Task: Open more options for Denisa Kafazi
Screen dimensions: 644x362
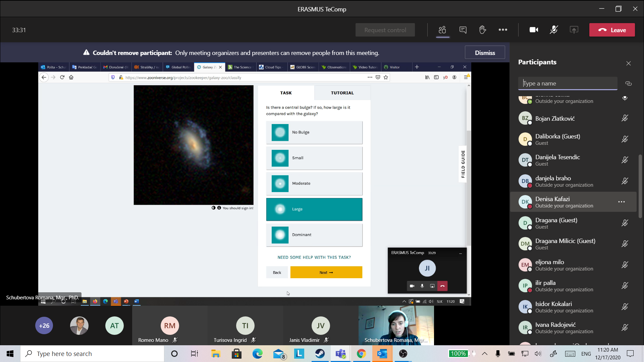Action: [621, 202]
